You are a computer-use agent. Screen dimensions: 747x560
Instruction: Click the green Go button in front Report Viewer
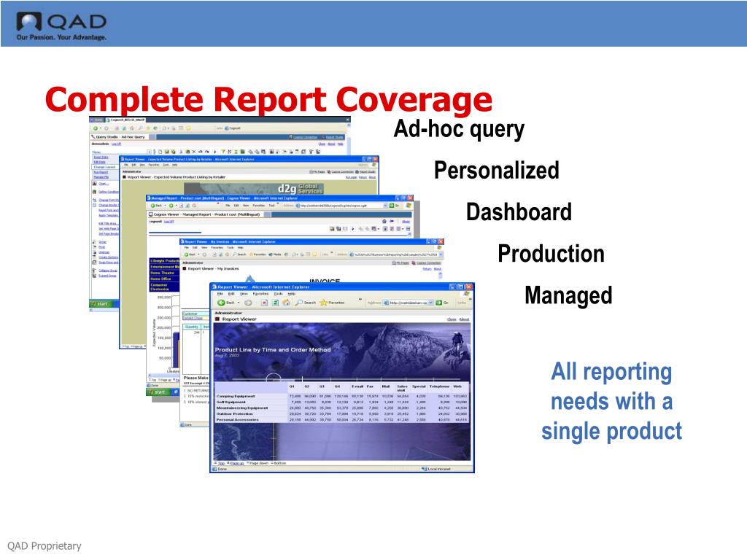point(443,303)
